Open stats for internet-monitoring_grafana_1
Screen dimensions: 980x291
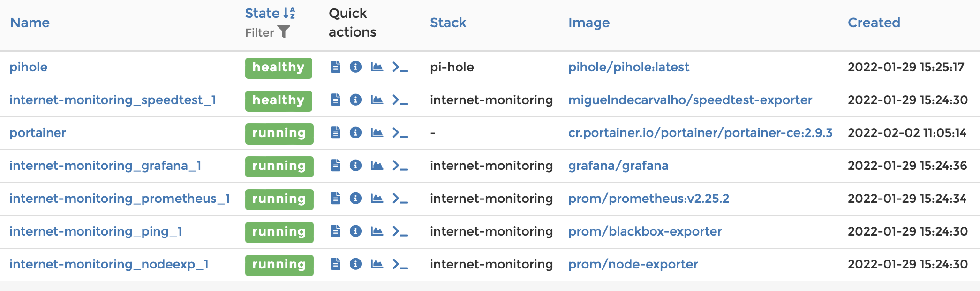tap(376, 166)
